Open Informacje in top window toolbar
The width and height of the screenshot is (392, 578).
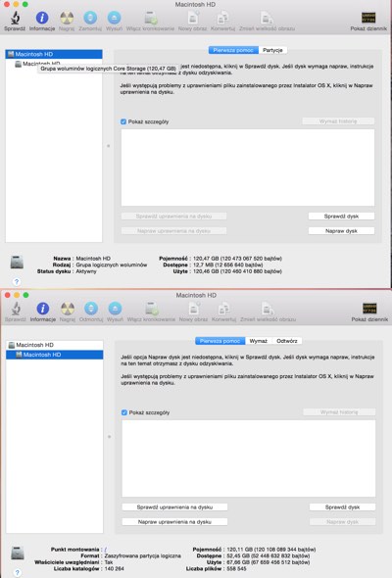pos(42,18)
